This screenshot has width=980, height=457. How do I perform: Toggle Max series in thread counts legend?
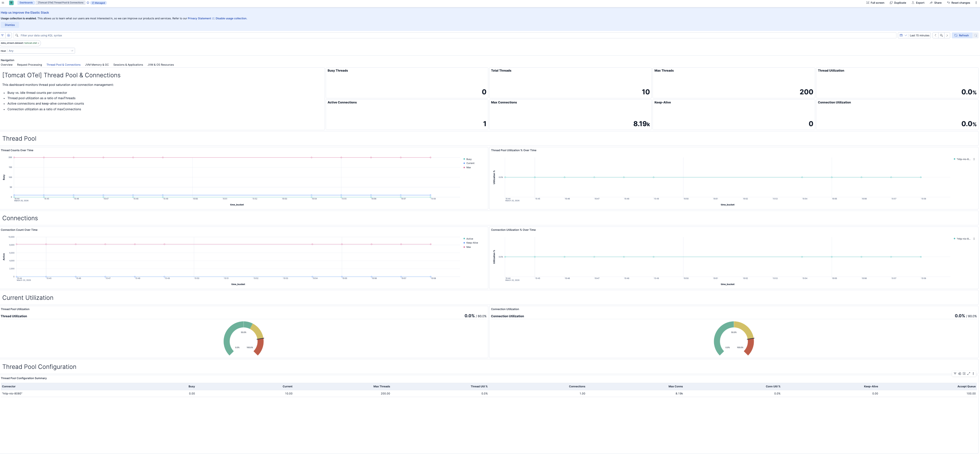(x=468, y=167)
